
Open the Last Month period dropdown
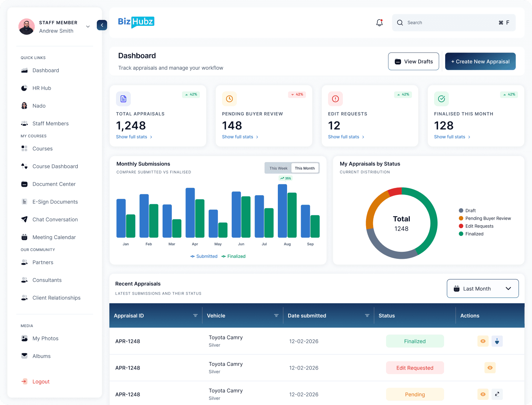coord(482,289)
